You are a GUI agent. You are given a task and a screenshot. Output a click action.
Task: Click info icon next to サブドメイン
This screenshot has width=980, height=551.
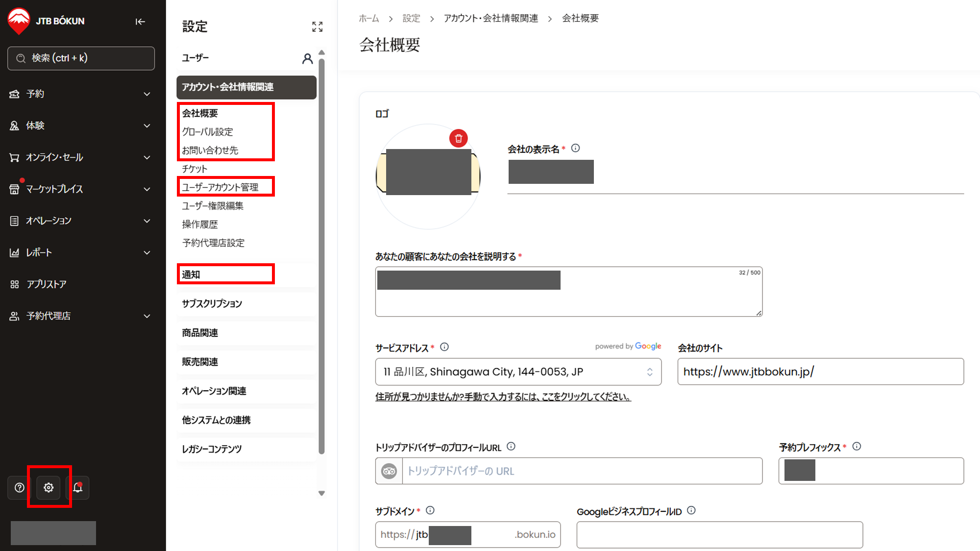coord(430,510)
